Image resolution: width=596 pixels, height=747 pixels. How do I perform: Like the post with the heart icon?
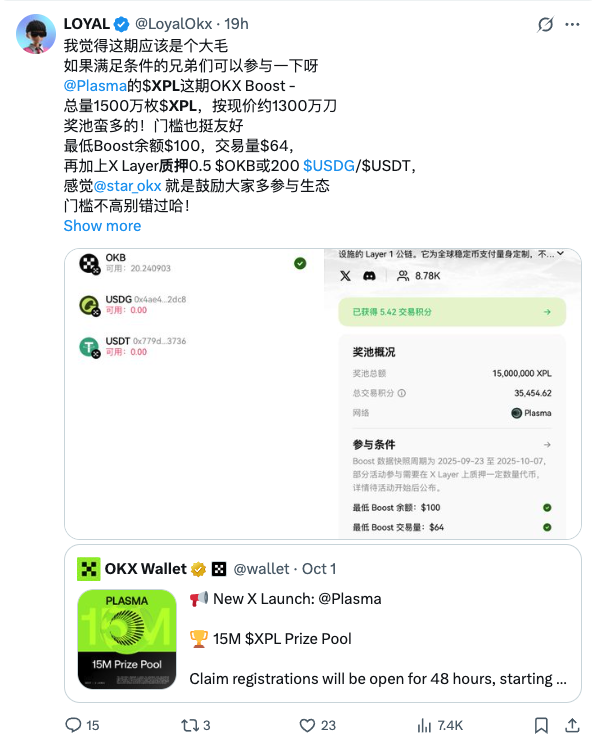pyautogui.click(x=307, y=725)
